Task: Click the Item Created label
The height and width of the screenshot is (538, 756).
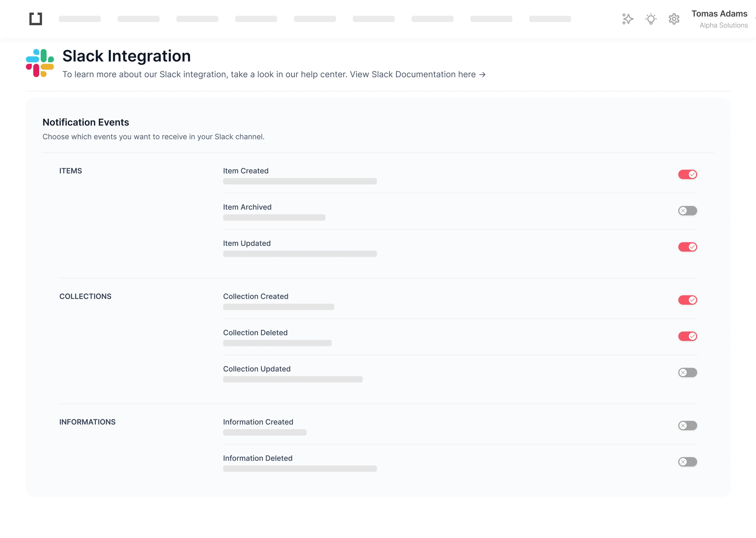Action: [246, 171]
